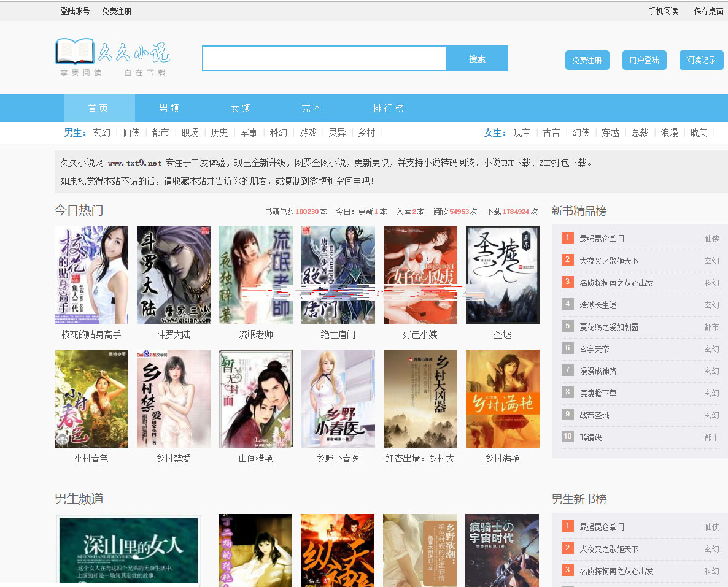This screenshot has height=587, width=728.
Task: Open 最强昆仑掌门 in 新书精品榜
Action: coord(602,239)
